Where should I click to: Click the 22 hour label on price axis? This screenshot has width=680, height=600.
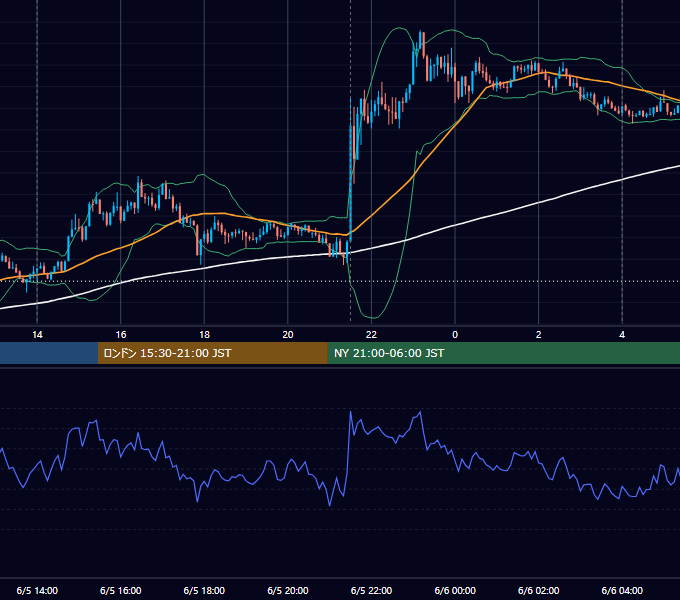point(371,335)
